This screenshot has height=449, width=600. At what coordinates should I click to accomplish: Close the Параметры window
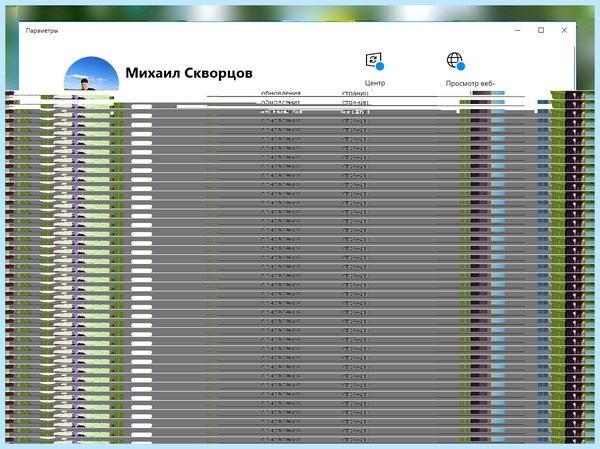pos(564,30)
